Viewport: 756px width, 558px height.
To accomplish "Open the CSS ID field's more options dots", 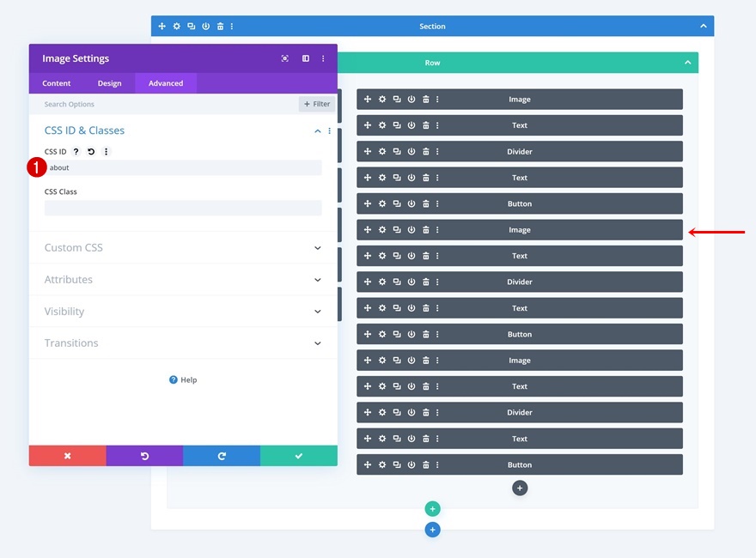I will [x=106, y=152].
